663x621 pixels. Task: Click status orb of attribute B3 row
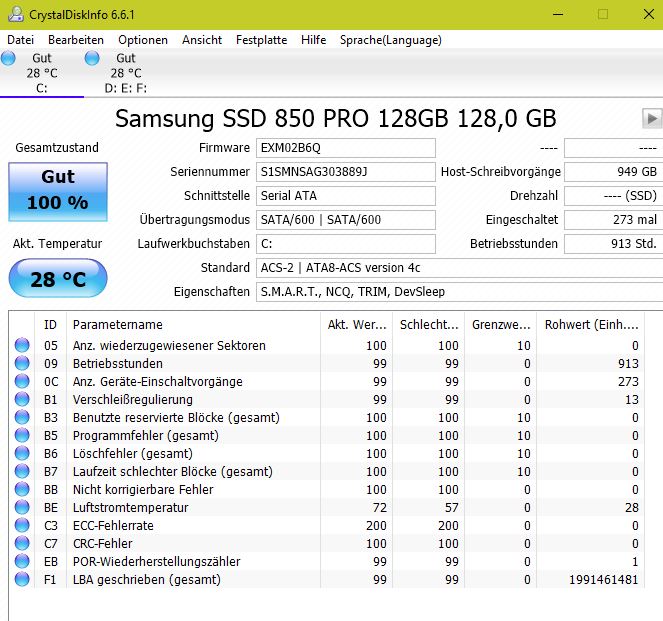point(22,417)
